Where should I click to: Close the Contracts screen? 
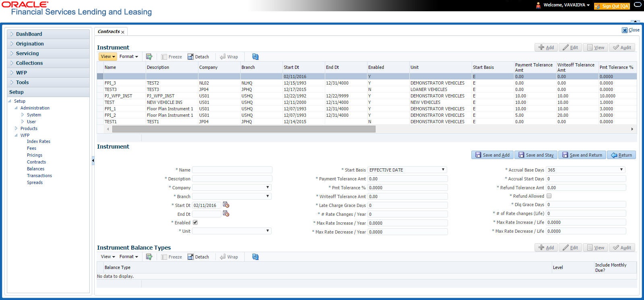coord(631,30)
